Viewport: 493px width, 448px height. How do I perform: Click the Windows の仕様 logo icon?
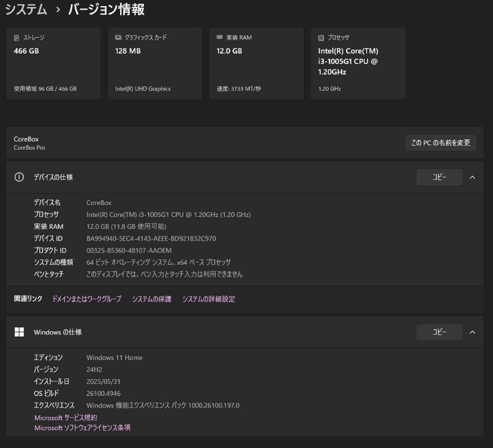[19, 332]
